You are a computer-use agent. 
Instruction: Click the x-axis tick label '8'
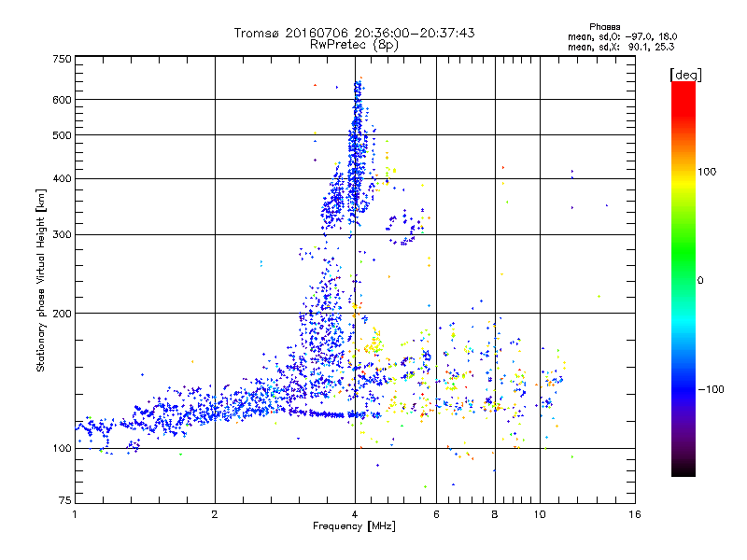click(x=495, y=514)
